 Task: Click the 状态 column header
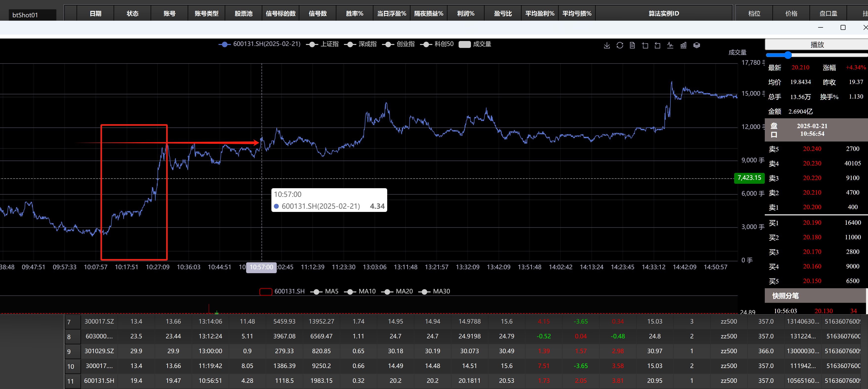click(132, 14)
